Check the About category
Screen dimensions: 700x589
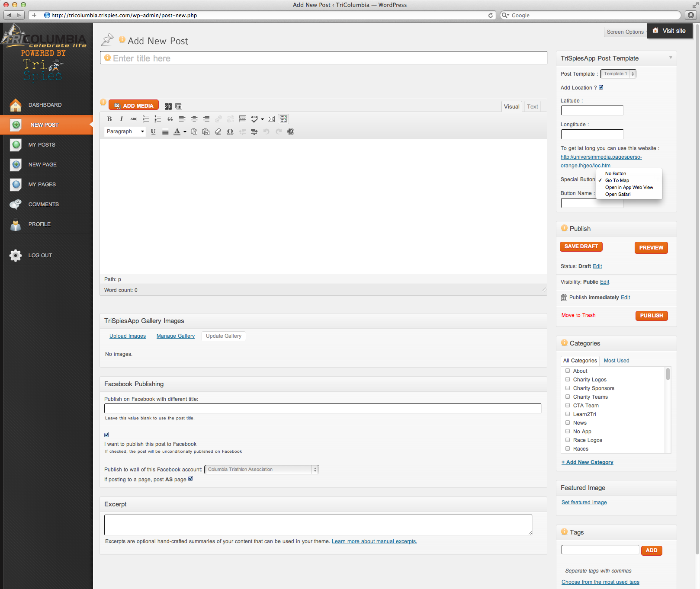point(568,371)
